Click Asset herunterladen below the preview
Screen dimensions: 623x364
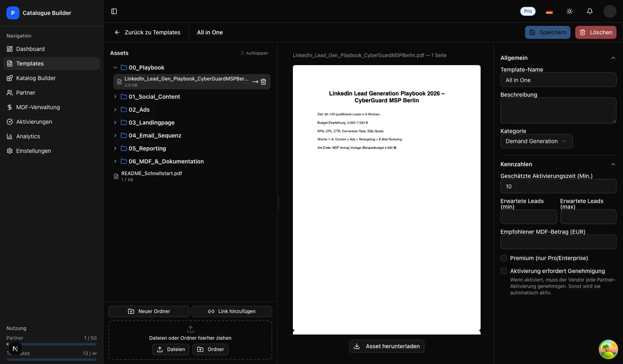pyautogui.click(x=386, y=346)
